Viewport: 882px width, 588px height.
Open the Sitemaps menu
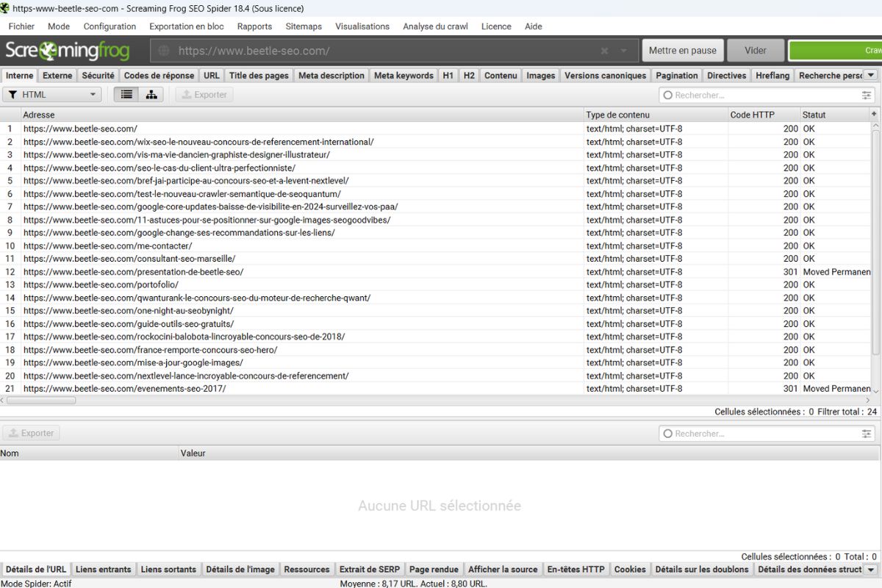click(304, 26)
